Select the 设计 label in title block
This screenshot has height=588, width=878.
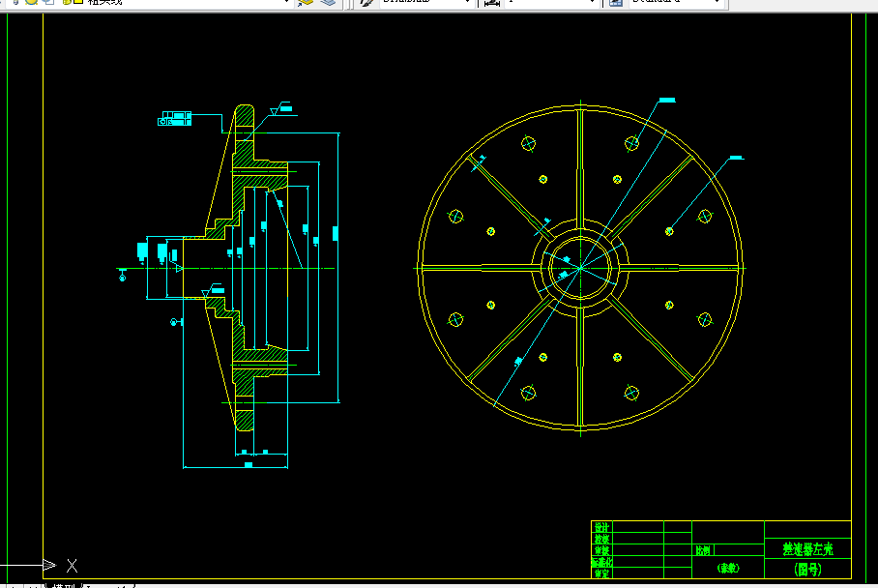tap(601, 527)
